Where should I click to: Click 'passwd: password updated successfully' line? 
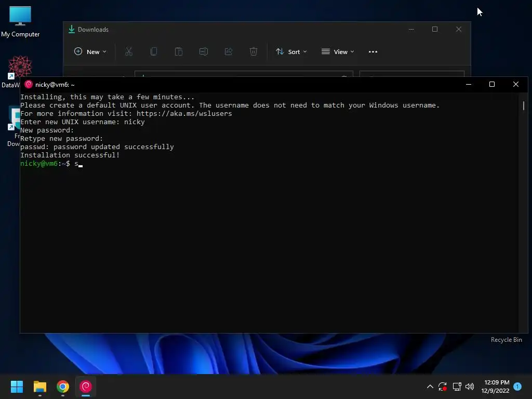click(x=97, y=147)
